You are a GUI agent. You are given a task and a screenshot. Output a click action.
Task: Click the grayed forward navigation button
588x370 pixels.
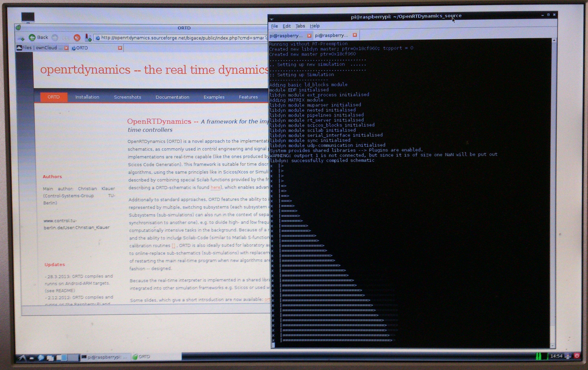point(55,38)
